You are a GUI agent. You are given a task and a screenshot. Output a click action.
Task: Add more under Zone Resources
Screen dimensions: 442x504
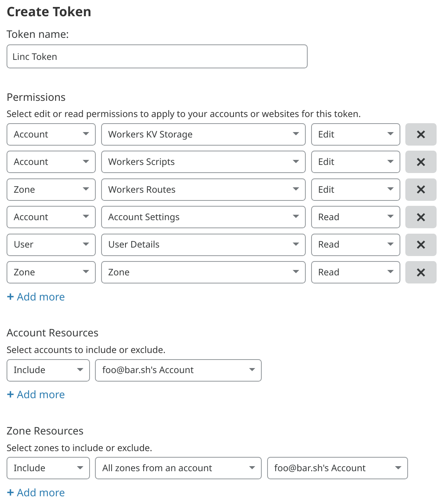(36, 493)
